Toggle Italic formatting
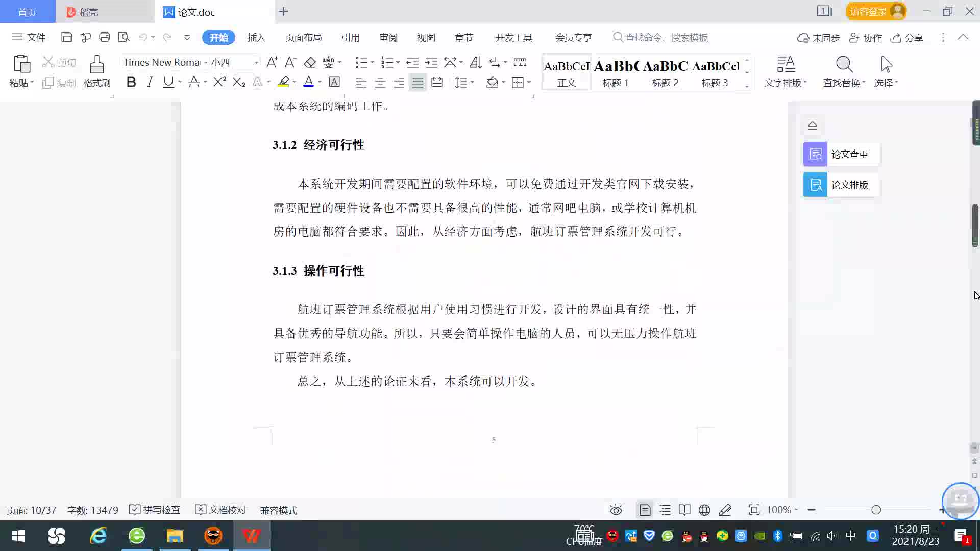980x551 pixels. tap(150, 82)
